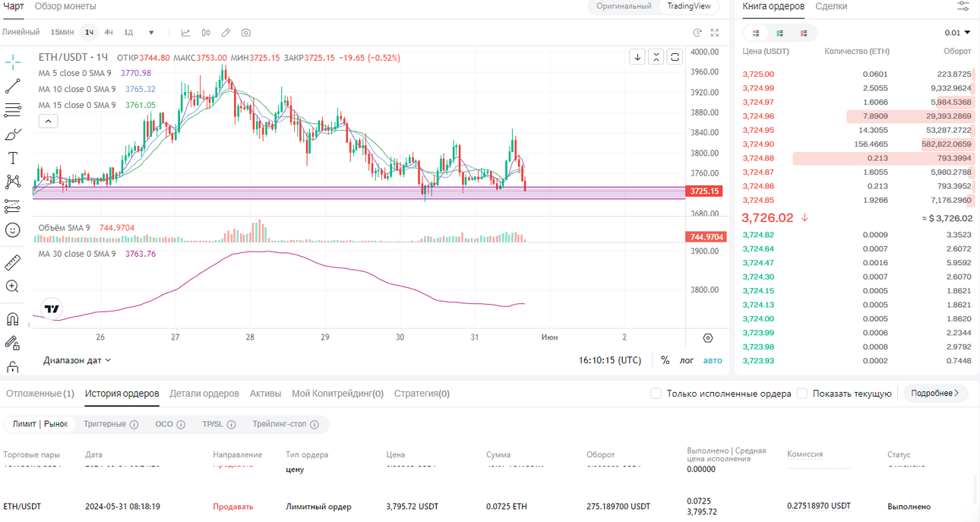The height and width of the screenshot is (522, 980).
Task: Click the pencil drawing icon in top toolbar
Action: [x=226, y=33]
